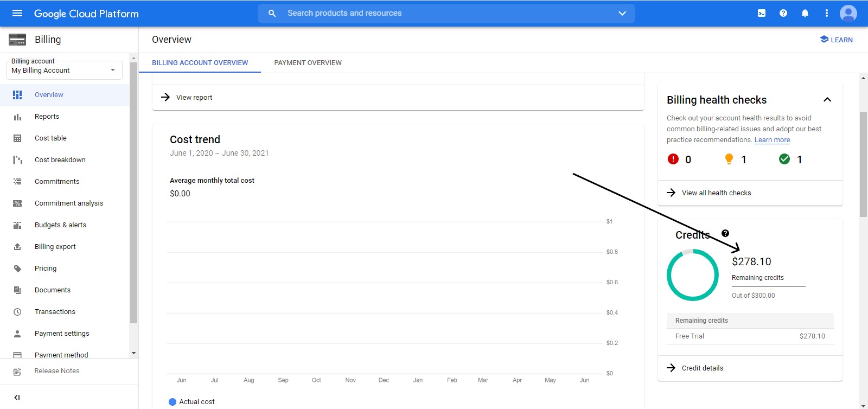Collapse the sidebar navigation panel
This screenshot has height=409, width=868.
coord(17,397)
